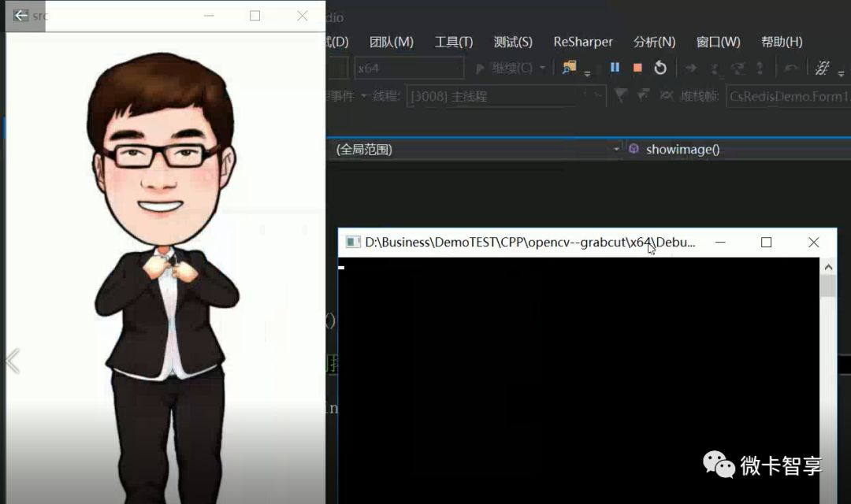Viewport: 851px width, 504px height.
Task: Open the 分析(N) menu
Action: pyautogui.click(x=654, y=42)
